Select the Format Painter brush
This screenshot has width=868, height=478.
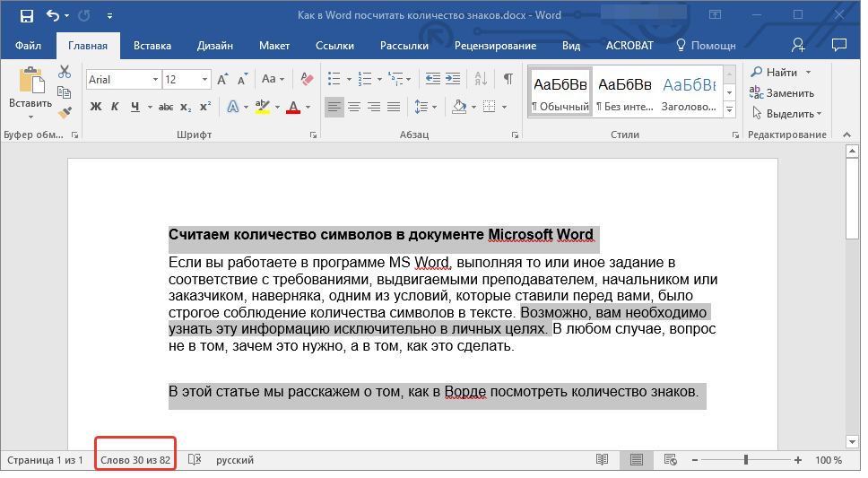tap(65, 113)
